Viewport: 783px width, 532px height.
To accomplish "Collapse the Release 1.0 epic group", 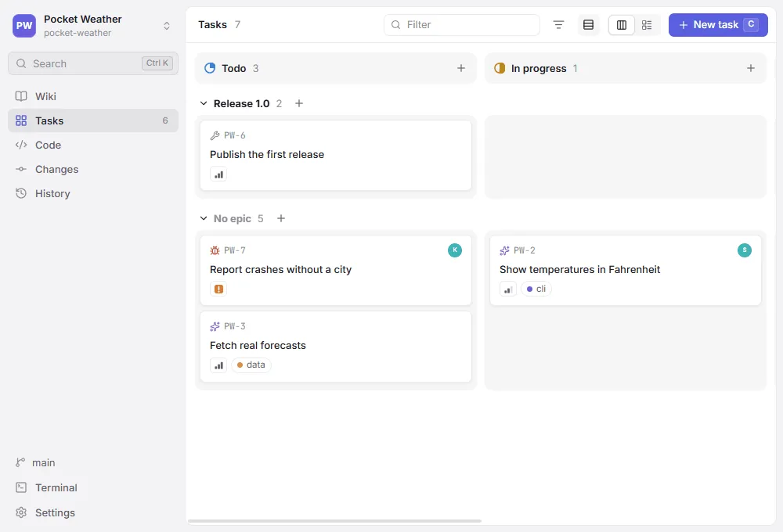I will pyautogui.click(x=204, y=104).
